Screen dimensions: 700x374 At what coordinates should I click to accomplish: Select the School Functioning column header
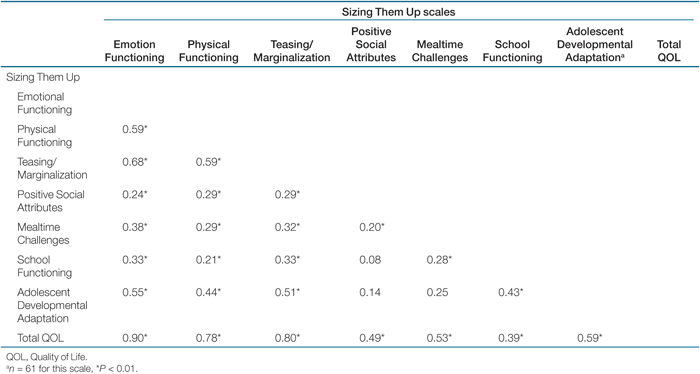point(512,51)
